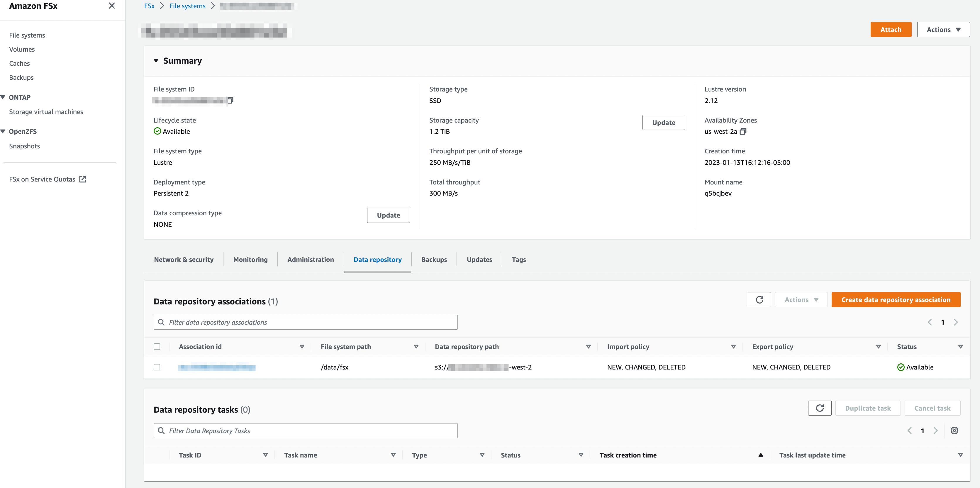Copy the us-west-2a availability zone

tap(743, 132)
